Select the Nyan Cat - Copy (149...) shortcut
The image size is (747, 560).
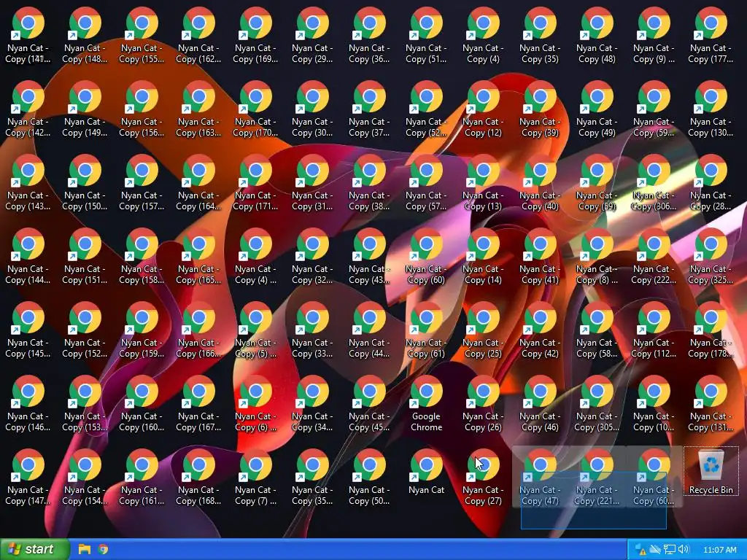click(x=85, y=109)
